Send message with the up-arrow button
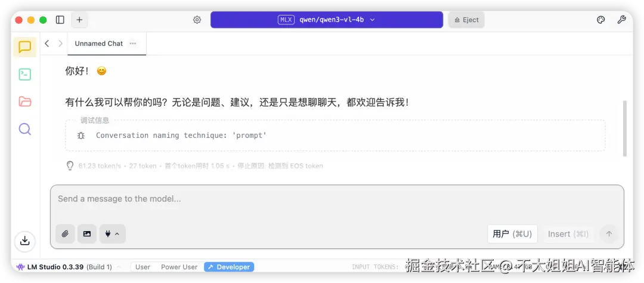This screenshot has height=283, width=644. (609, 234)
